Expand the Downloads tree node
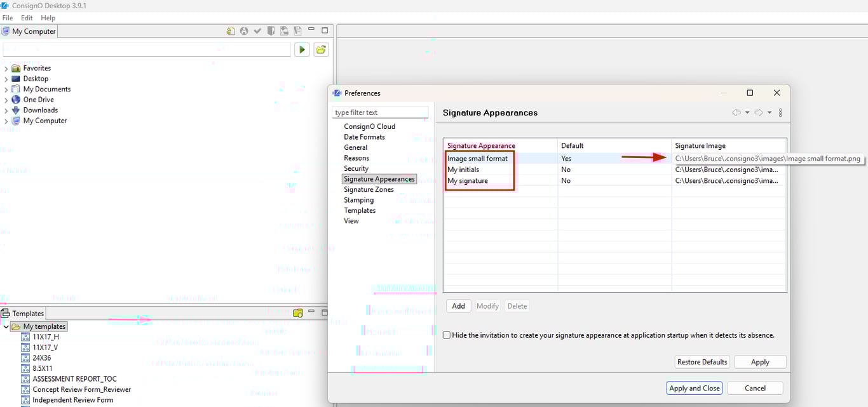 pyautogui.click(x=6, y=110)
